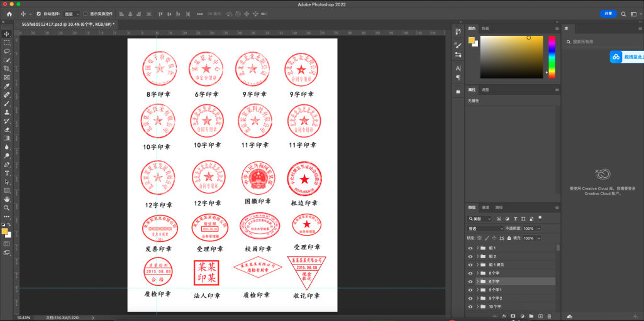Toggle Quick Mask mode in toolbox

coord(6,243)
